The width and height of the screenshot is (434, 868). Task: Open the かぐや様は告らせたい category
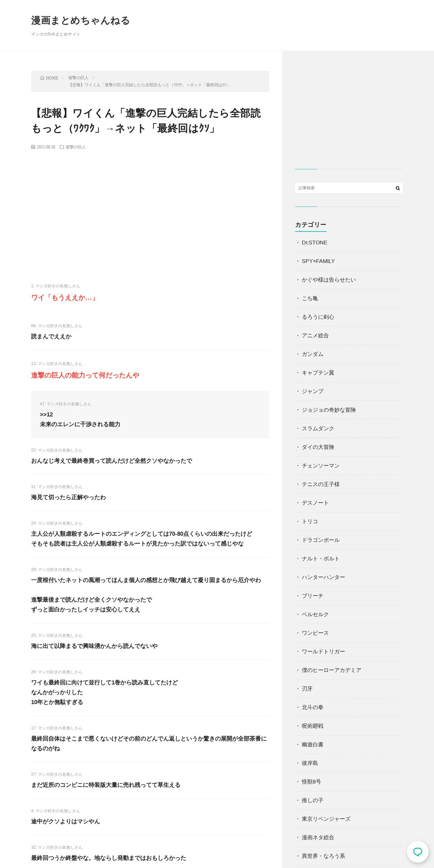click(x=329, y=280)
